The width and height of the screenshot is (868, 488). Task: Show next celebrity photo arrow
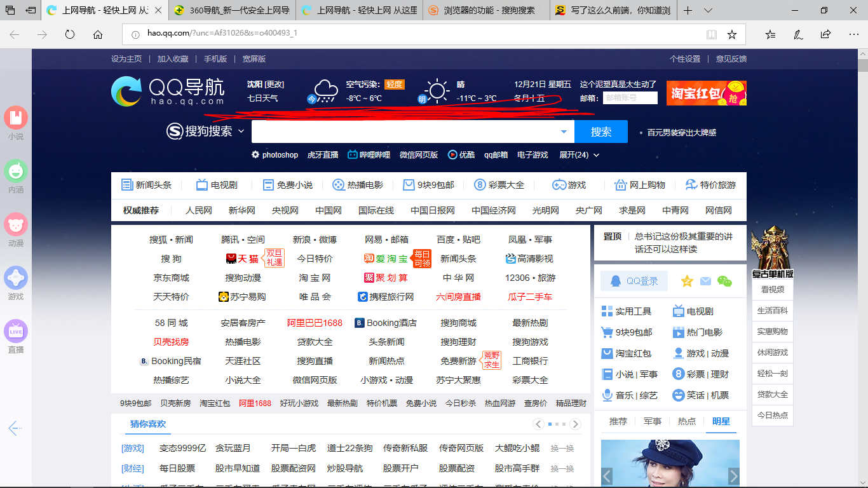[734, 476]
